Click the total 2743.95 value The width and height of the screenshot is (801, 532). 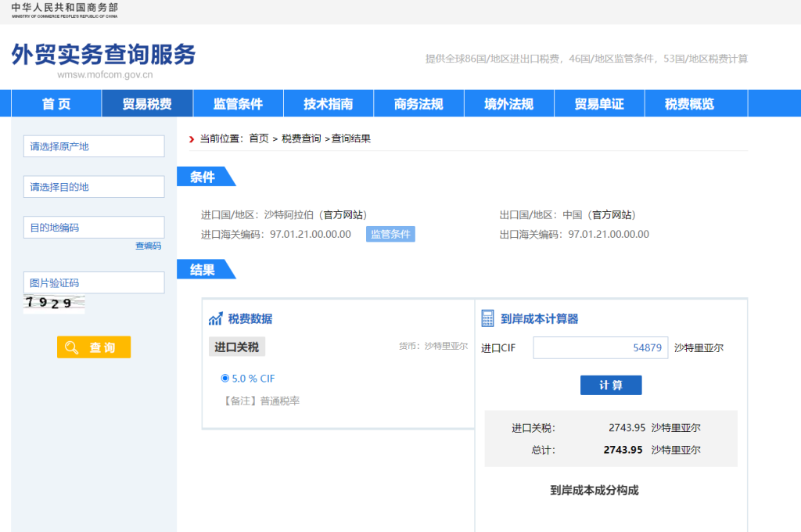click(623, 450)
